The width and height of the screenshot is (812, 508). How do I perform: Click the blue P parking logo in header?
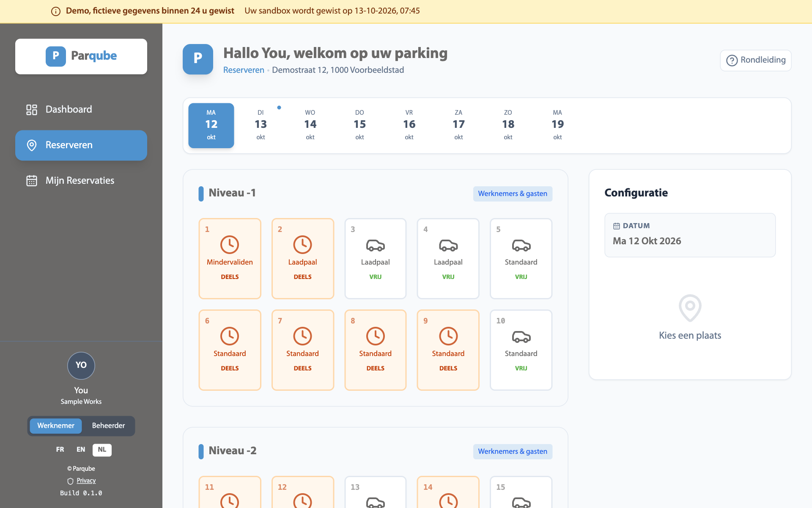point(198,59)
